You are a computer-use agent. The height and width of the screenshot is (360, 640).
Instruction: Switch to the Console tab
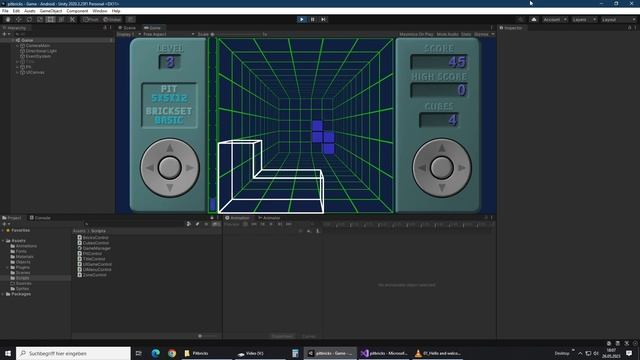tap(40, 218)
